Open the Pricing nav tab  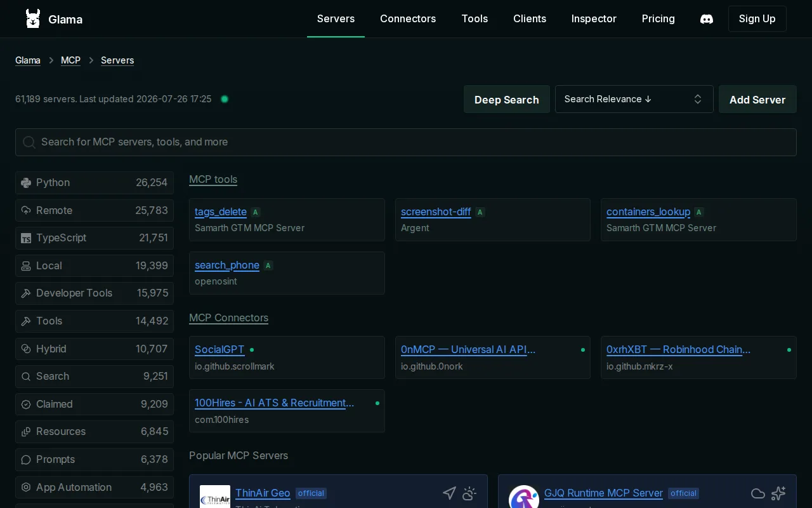tap(658, 19)
